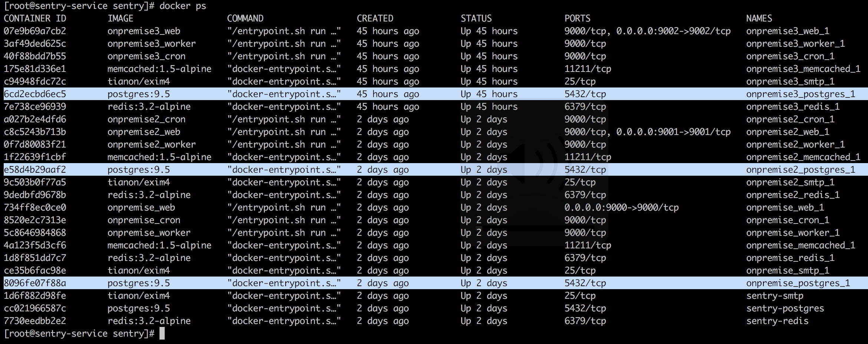Click container ID 175e81d336e1
868x344 pixels.
pyautogui.click(x=35, y=69)
